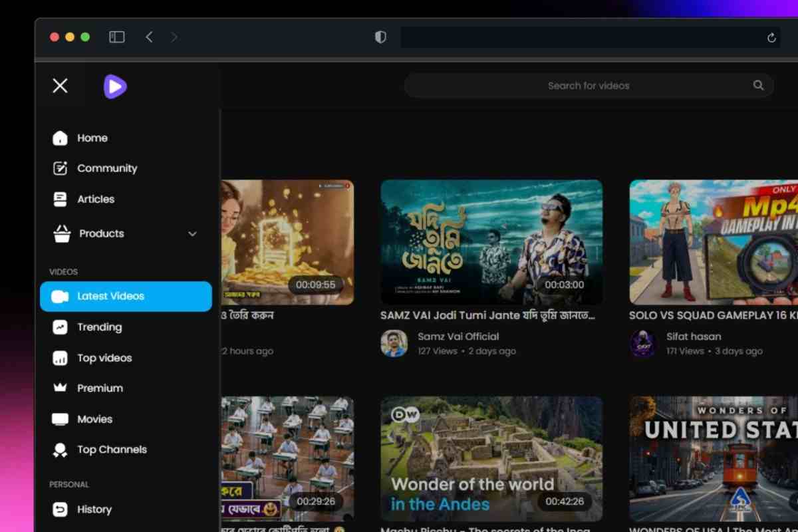Click the search magnifier icon

(x=758, y=85)
